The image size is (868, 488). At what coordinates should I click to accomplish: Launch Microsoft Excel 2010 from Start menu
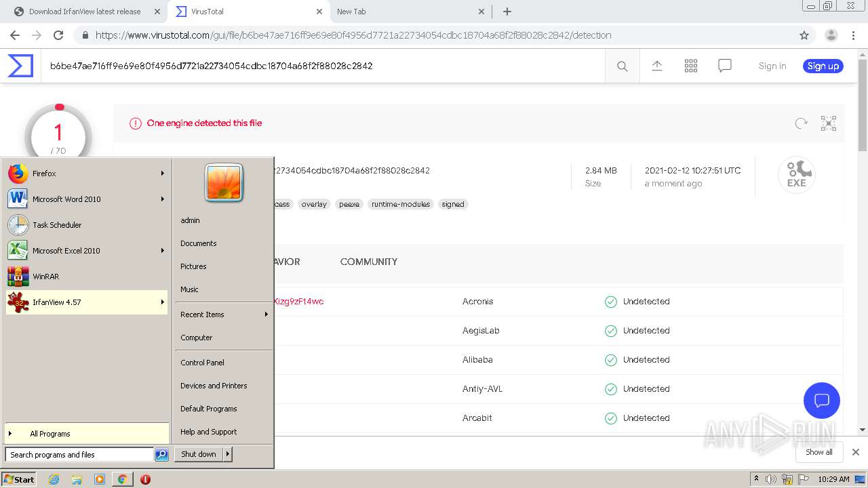coord(86,251)
